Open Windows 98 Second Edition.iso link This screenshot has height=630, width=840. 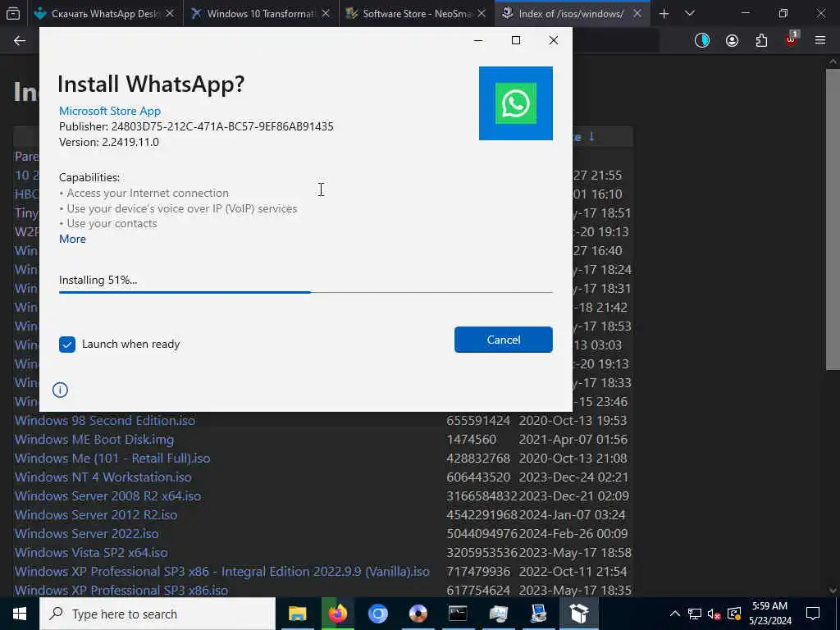pyautogui.click(x=105, y=421)
